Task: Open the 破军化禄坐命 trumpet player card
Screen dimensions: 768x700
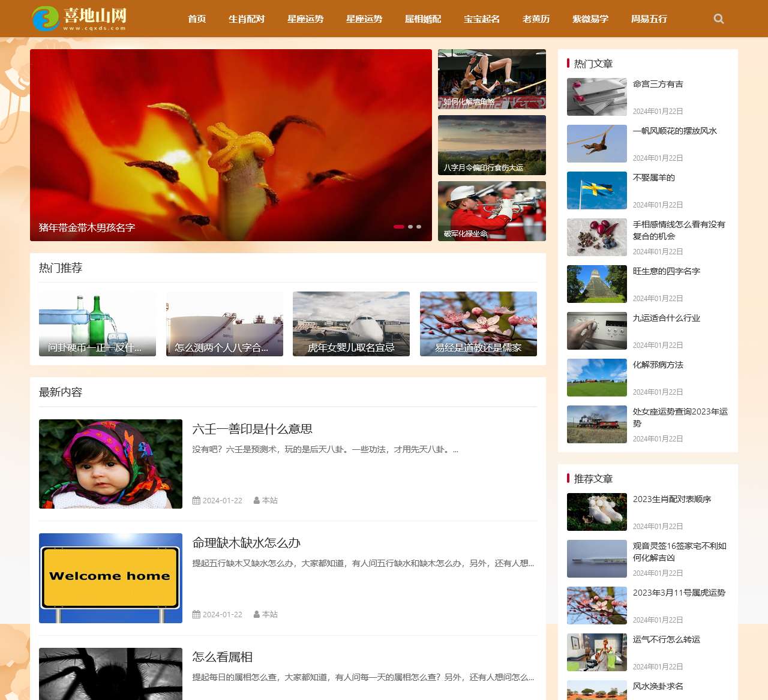Action: point(492,211)
